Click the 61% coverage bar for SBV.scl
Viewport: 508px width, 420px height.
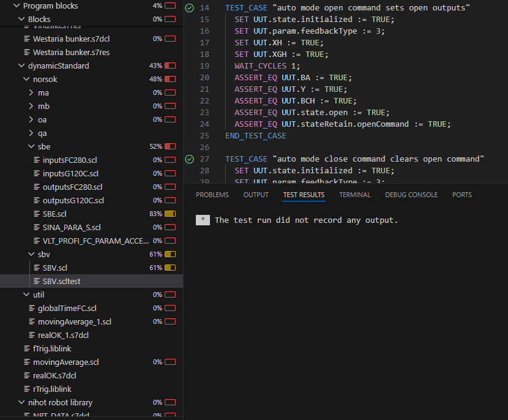click(x=170, y=268)
